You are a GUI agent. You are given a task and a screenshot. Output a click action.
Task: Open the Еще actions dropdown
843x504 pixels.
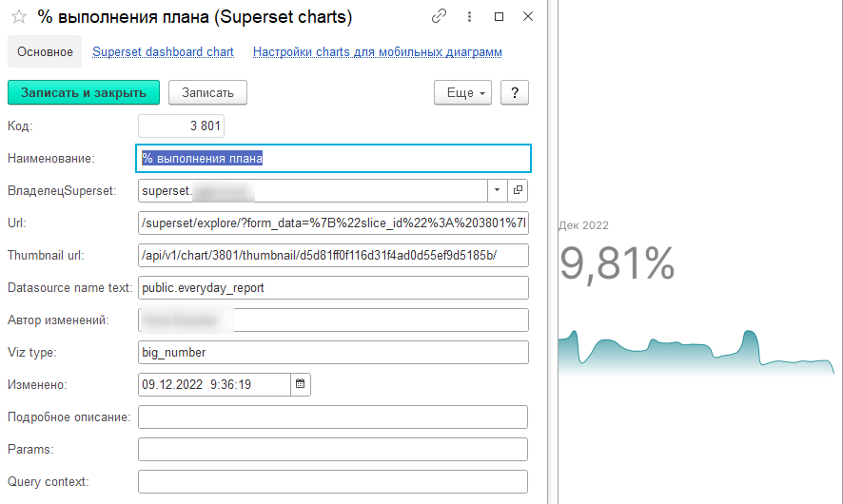(x=463, y=92)
